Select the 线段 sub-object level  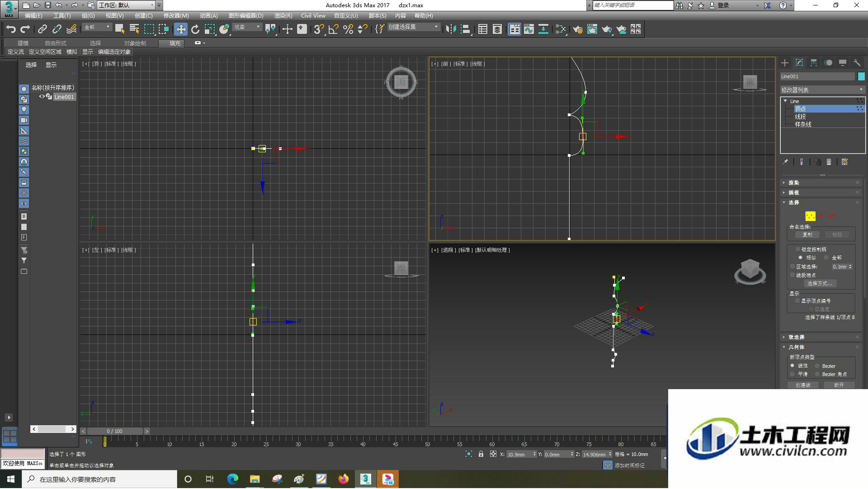coord(800,117)
